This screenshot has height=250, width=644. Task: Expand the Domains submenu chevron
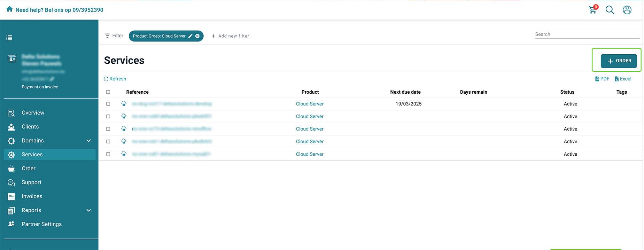point(88,141)
